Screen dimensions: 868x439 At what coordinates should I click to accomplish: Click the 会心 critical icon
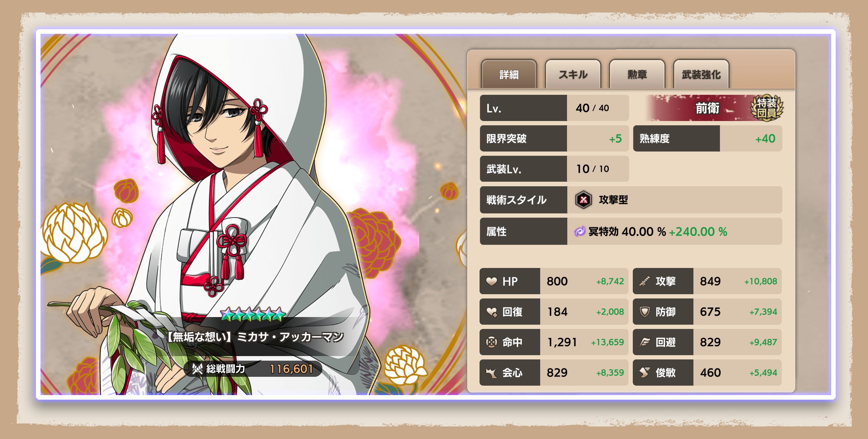[491, 373]
